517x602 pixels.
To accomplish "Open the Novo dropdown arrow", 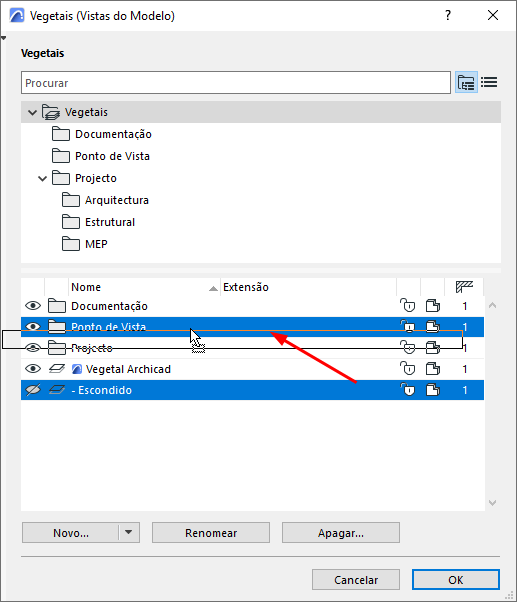I will [x=129, y=533].
